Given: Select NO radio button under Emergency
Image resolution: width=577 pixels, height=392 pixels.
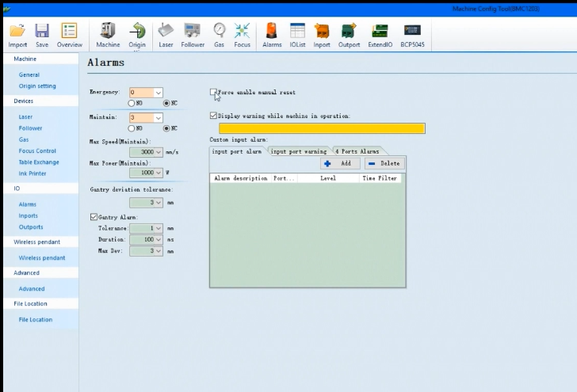Looking at the screenshot, I should (132, 103).
